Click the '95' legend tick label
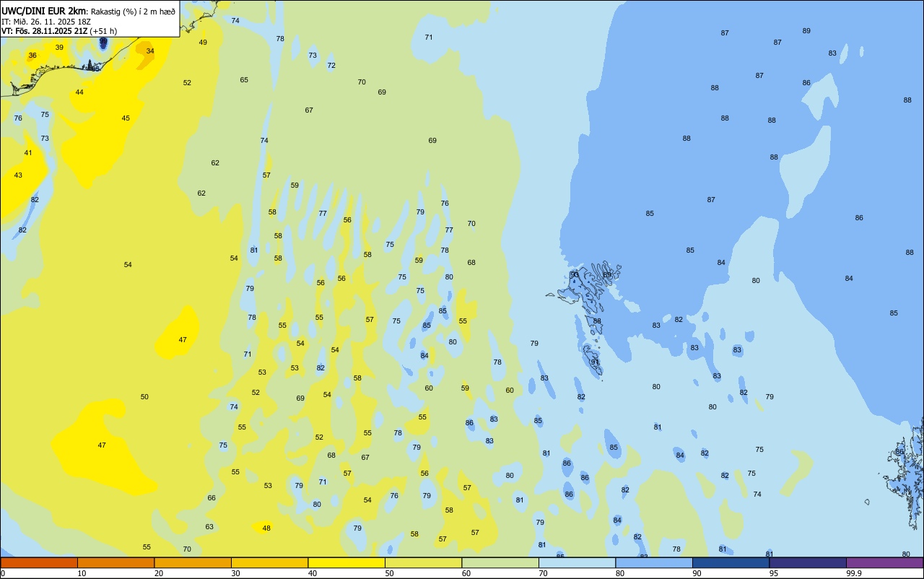The image size is (924, 579). pos(774,573)
